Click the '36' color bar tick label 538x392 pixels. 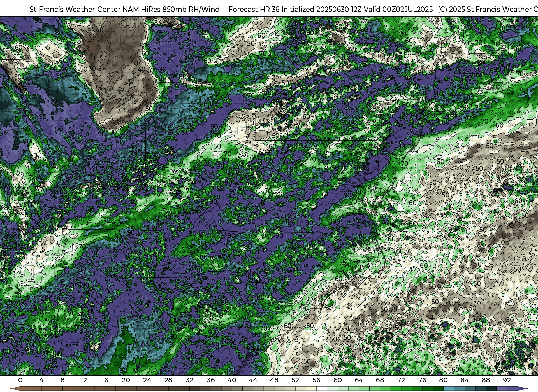[211, 380]
